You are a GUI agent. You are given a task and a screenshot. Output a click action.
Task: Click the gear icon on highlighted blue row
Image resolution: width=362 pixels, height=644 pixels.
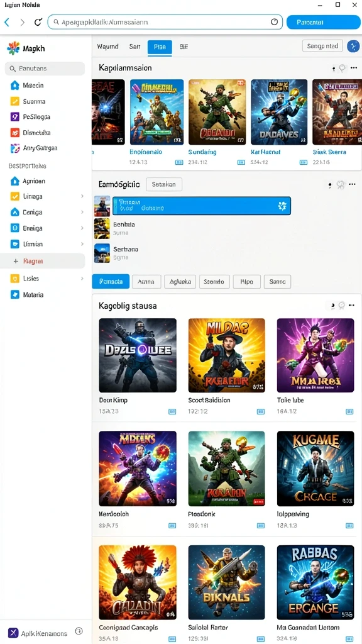click(282, 206)
